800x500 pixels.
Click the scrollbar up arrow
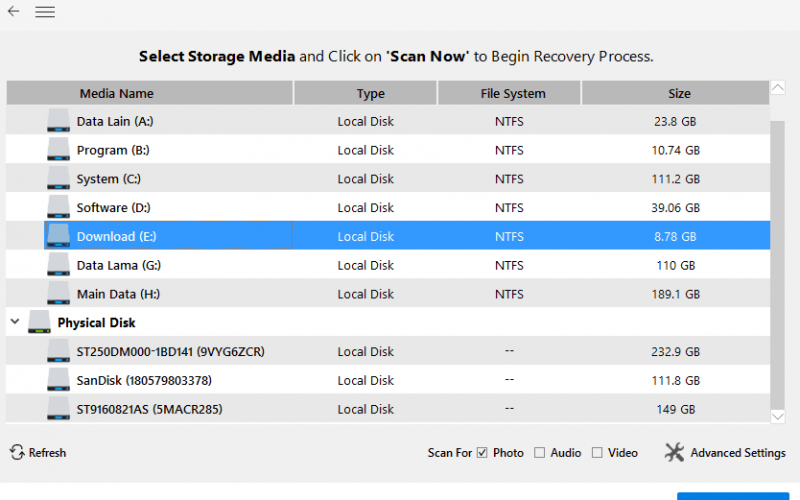(778, 87)
